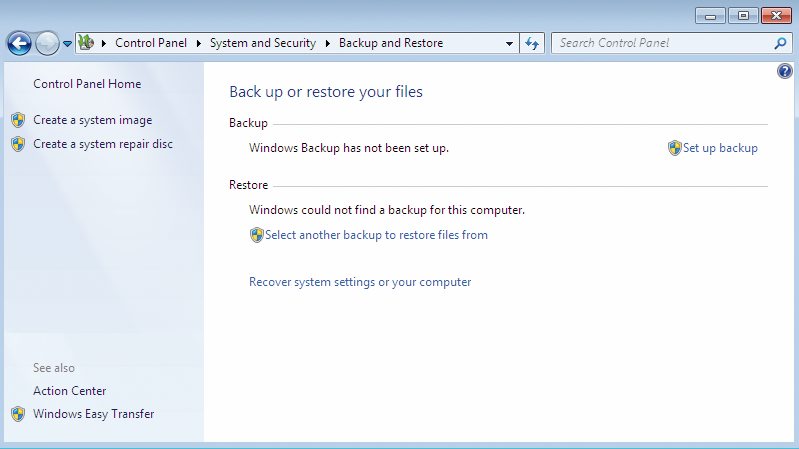Click the shield icon beside Windows Easy Transfer
The image size is (799, 449).
[x=18, y=414]
